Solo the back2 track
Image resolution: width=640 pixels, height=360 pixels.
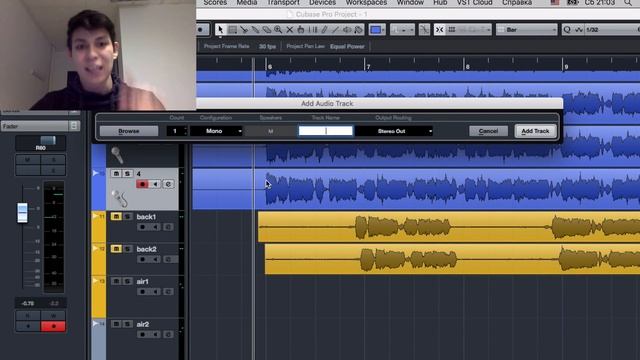(x=127, y=249)
